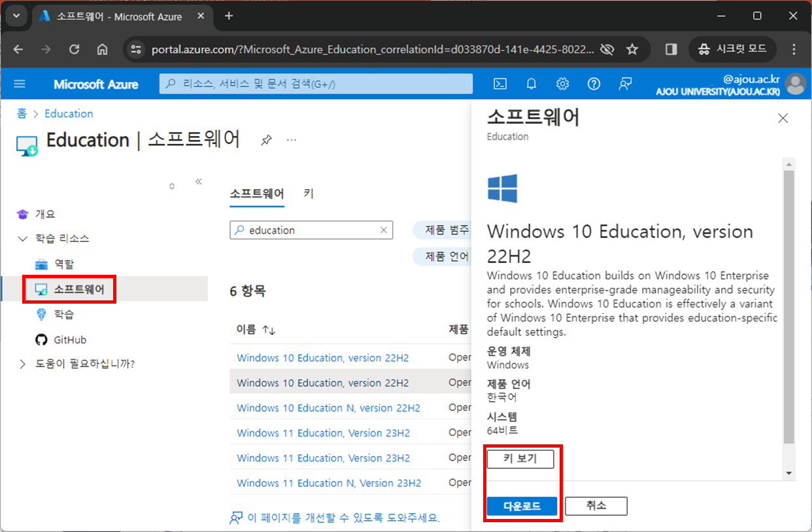Select 개요 in the sidebar

(44, 214)
